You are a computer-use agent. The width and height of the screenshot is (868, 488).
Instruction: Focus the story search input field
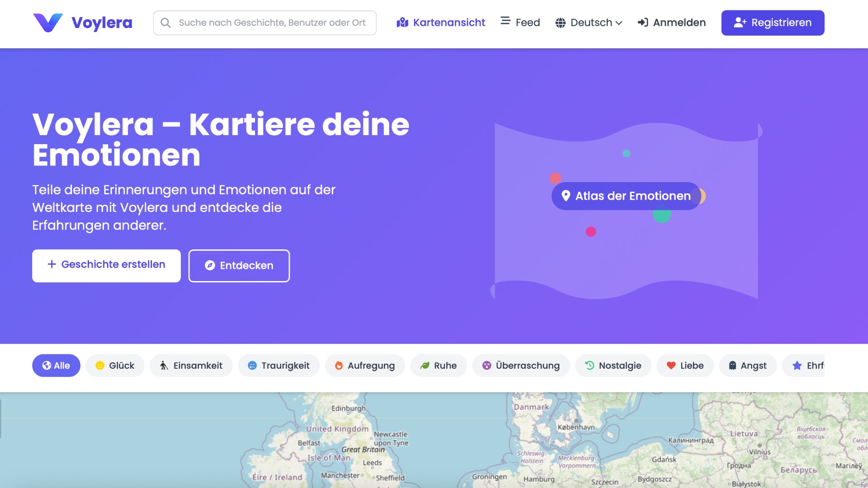(x=265, y=23)
